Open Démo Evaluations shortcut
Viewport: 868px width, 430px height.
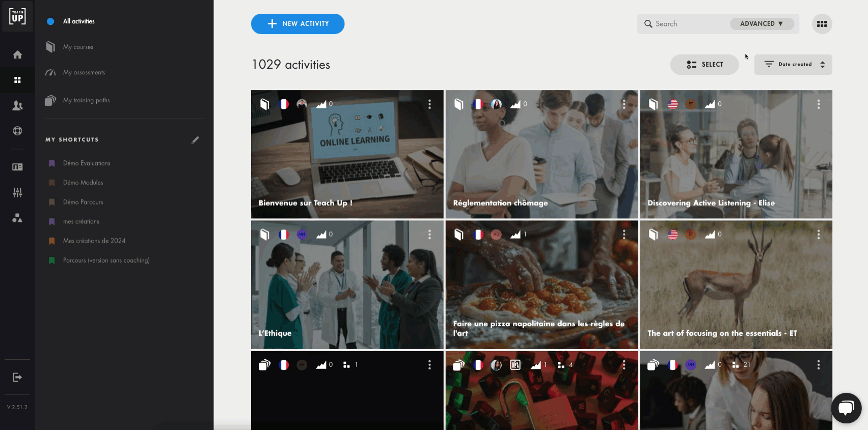(87, 163)
